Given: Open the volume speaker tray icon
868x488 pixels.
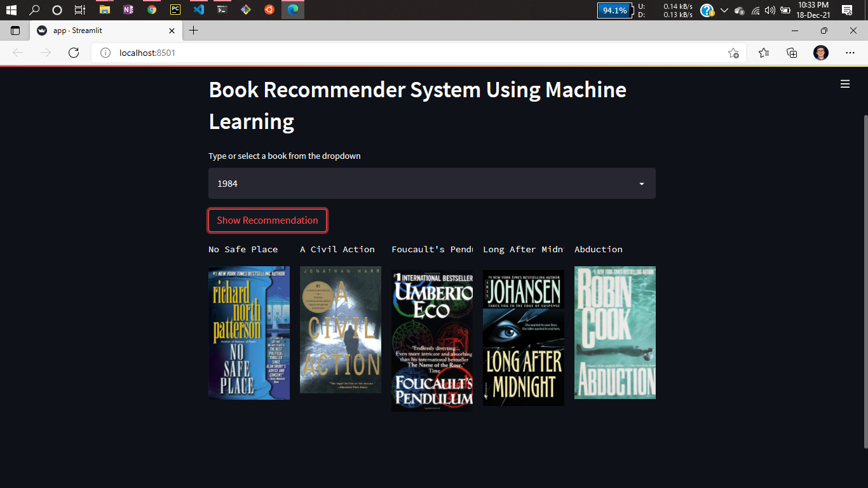Looking at the screenshot, I should pos(770,10).
